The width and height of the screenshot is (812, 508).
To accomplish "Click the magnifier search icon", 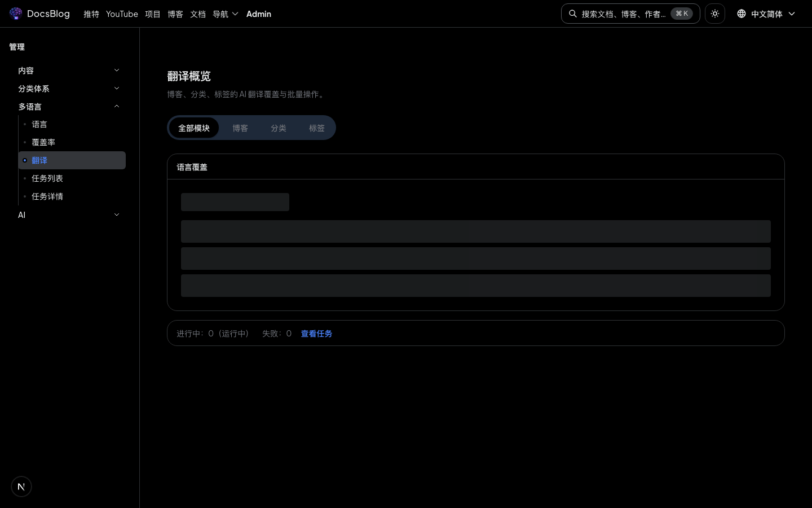I will tap(573, 14).
